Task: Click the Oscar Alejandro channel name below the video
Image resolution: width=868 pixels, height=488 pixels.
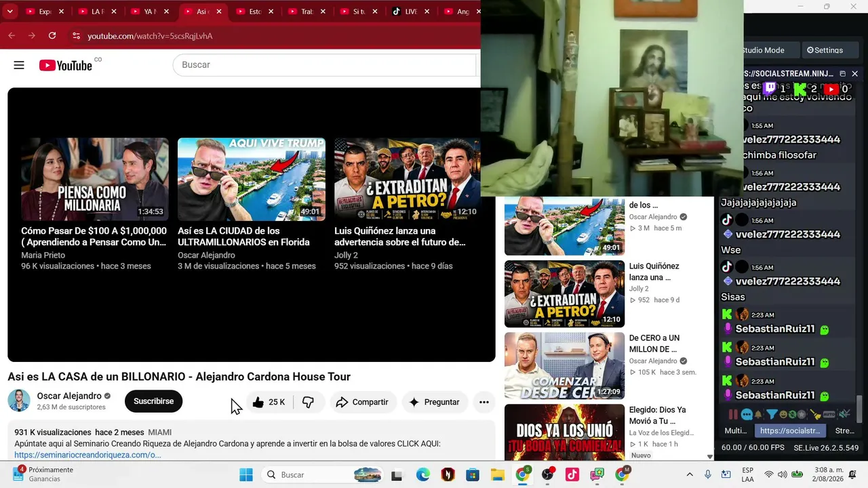Action: [69, 396]
